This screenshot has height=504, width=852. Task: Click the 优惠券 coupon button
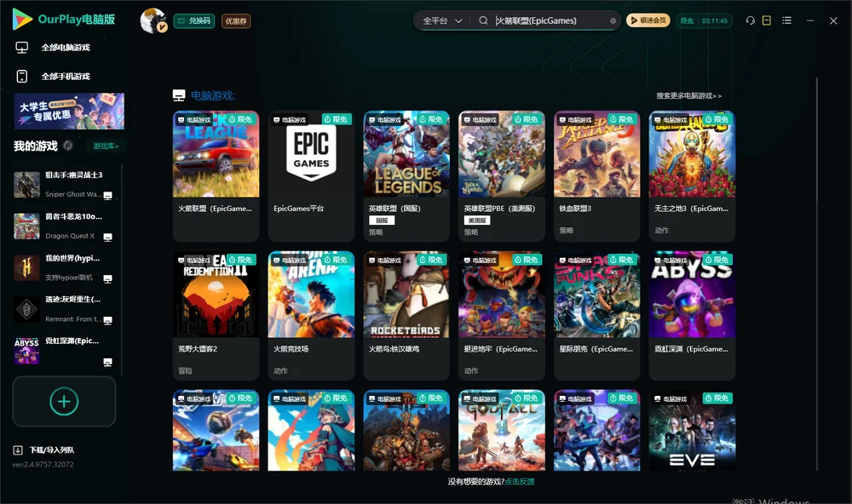pyautogui.click(x=236, y=21)
